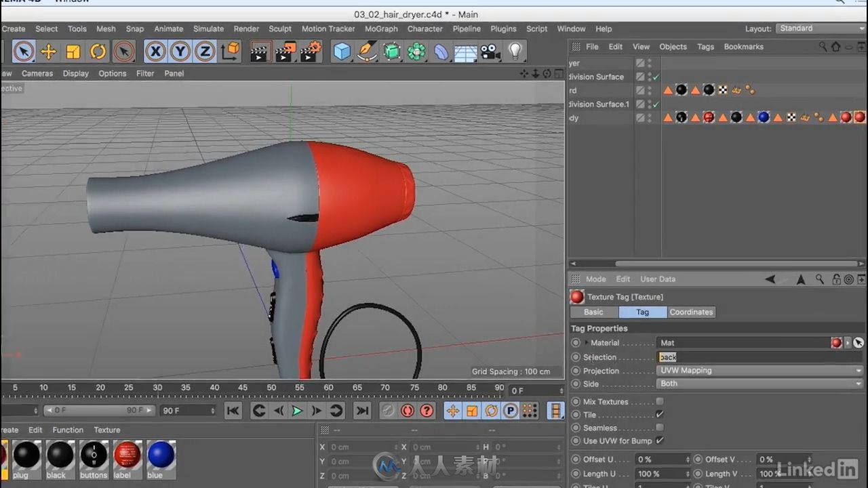Open material manager Function menu

coord(68,430)
